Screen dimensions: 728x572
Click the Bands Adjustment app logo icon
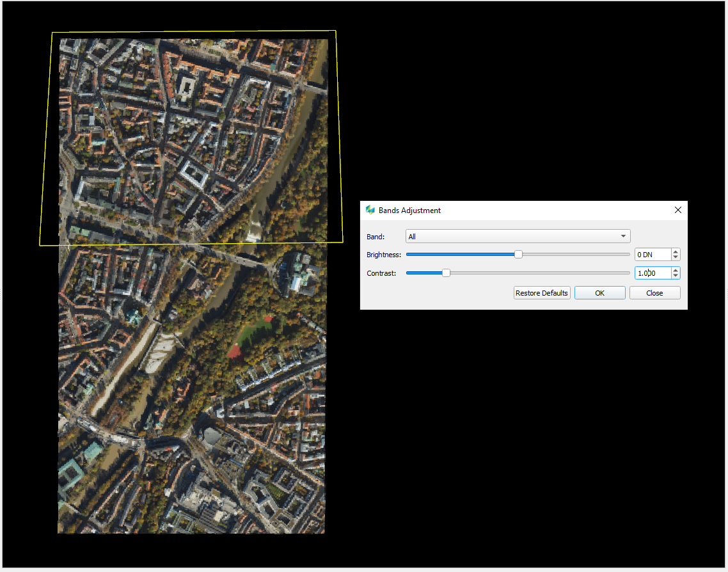[370, 210]
